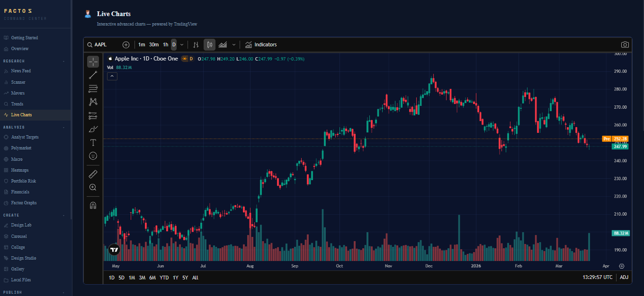Open the zoom-in tool on the chart
The width and height of the screenshot is (644, 296).
pyautogui.click(x=93, y=187)
